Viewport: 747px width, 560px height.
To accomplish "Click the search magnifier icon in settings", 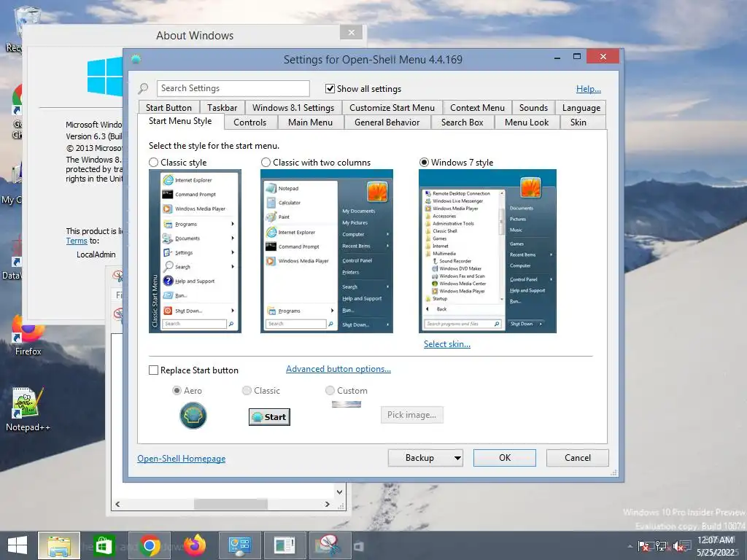I will (x=143, y=88).
